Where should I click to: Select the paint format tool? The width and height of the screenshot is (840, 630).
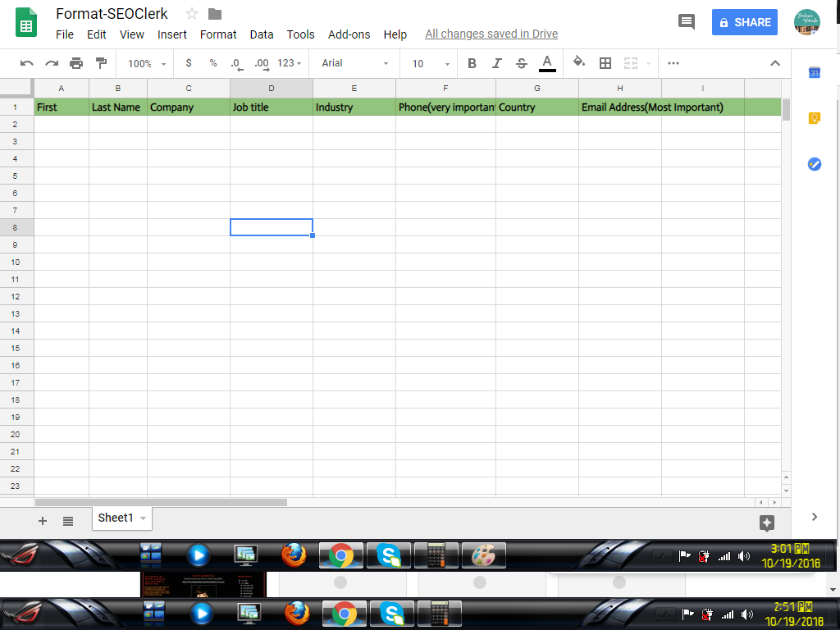[101, 63]
